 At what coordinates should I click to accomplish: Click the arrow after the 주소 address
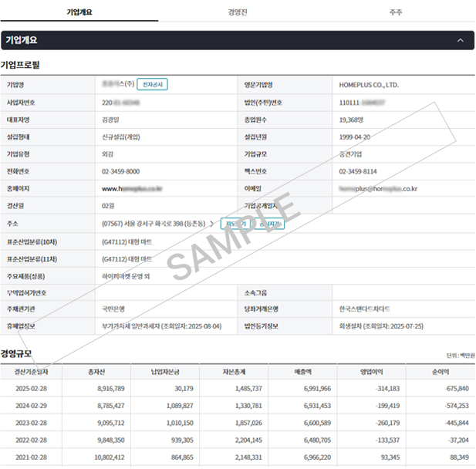pyautogui.click(x=212, y=224)
